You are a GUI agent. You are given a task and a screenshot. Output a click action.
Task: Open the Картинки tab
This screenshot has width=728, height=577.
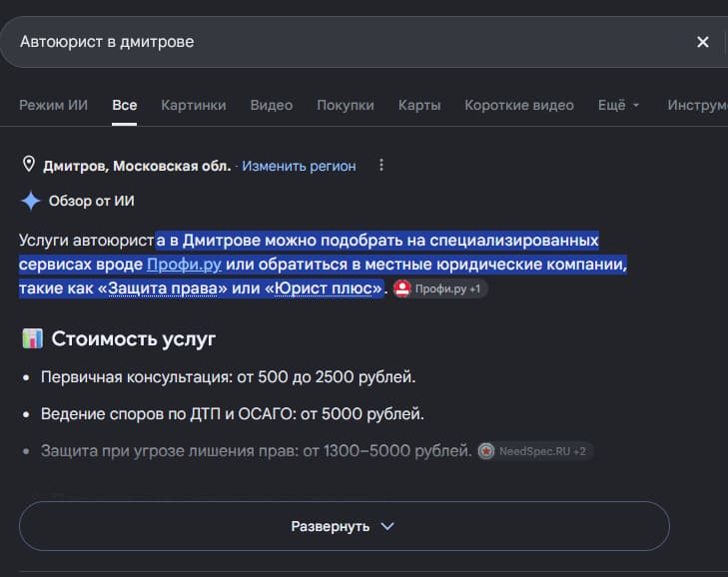tap(194, 106)
